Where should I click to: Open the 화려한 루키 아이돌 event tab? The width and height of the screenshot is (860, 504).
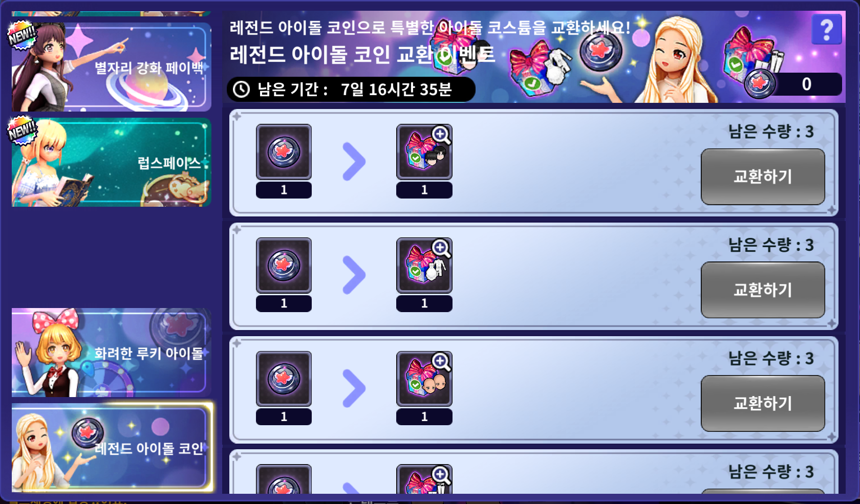pyautogui.click(x=111, y=353)
